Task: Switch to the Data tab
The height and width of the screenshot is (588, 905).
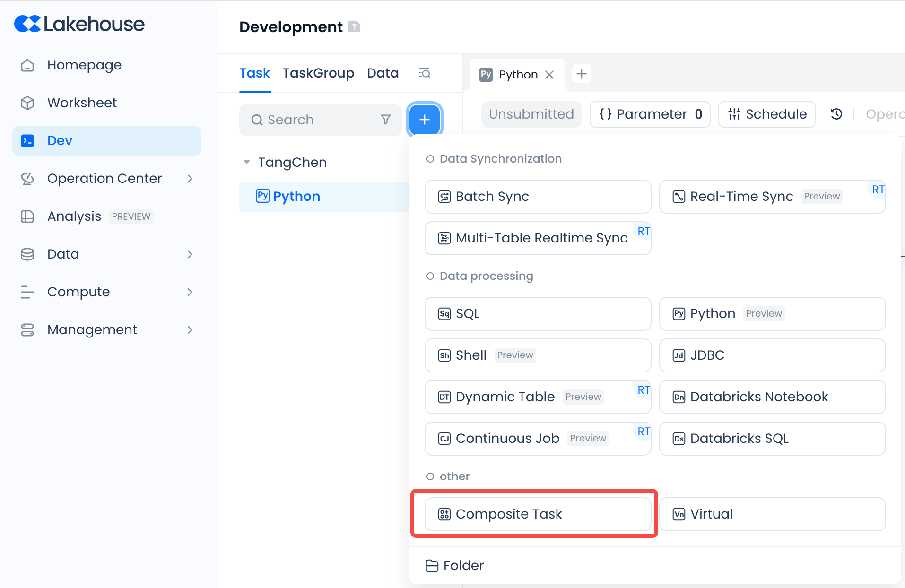Action: (x=383, y=73)
